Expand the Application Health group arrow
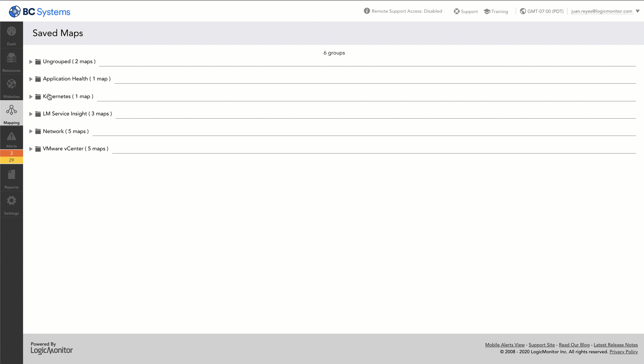 [x=31, y=79]
